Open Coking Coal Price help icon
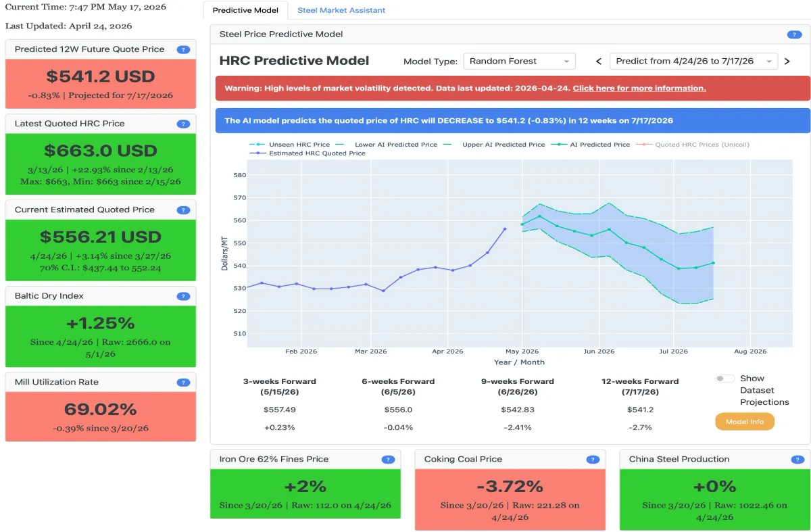811x532 pixels. coord(593,460)
